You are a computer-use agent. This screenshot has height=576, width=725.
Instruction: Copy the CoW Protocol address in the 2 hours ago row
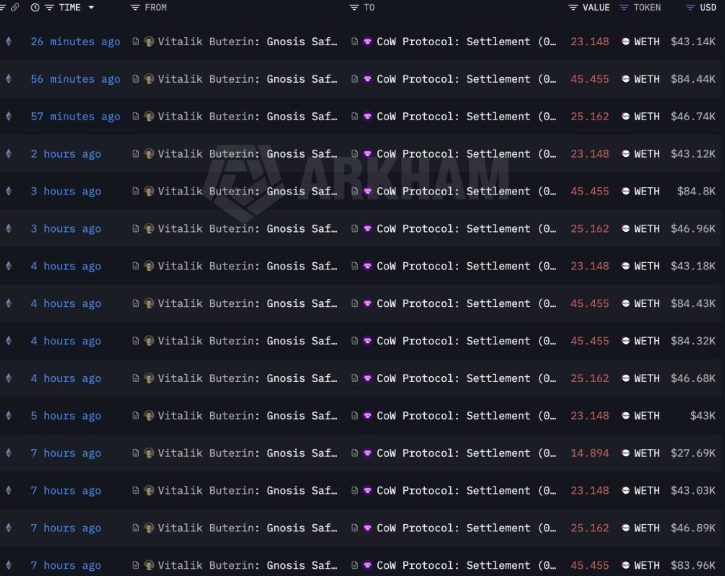(x=355, y=154)
